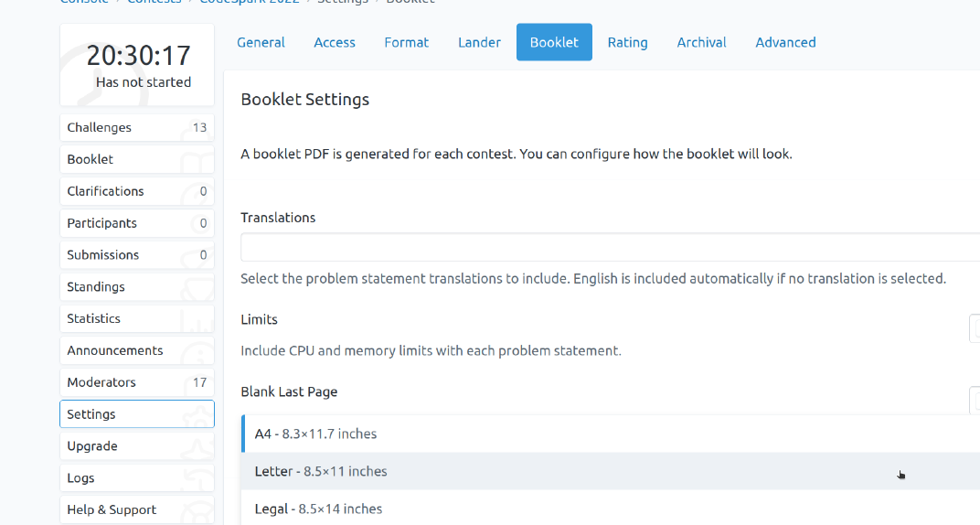This screenshot has width=980, height=525.
Task: Toggle the Limits switch
Action: 975,328
